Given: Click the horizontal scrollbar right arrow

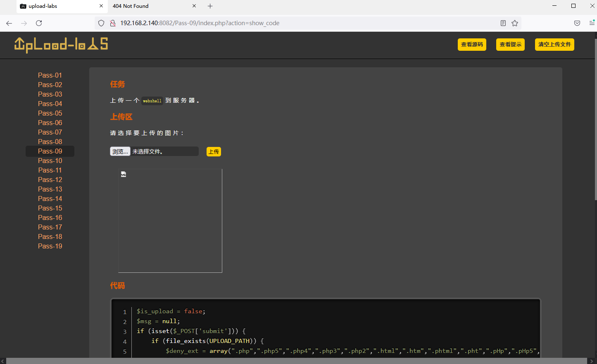Looking at the screenshot, I should click(x=591, y=361).
